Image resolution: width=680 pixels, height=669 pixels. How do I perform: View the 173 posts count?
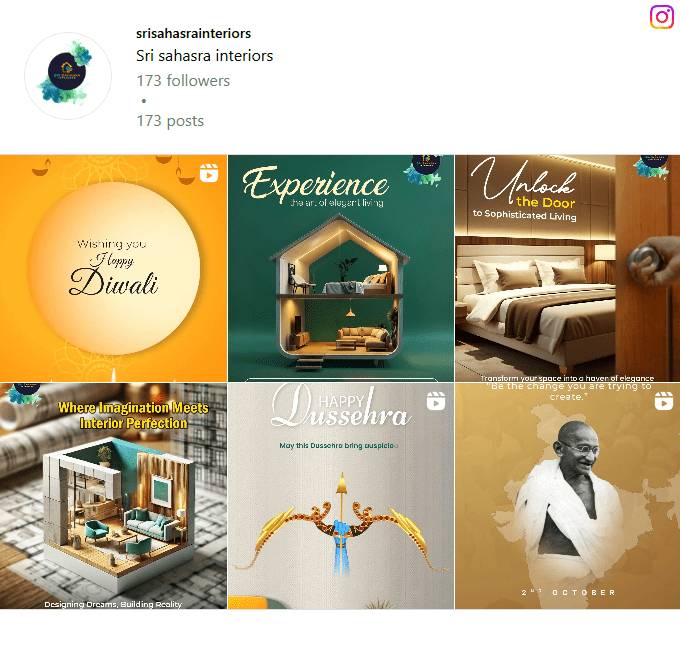pos(170,121)
